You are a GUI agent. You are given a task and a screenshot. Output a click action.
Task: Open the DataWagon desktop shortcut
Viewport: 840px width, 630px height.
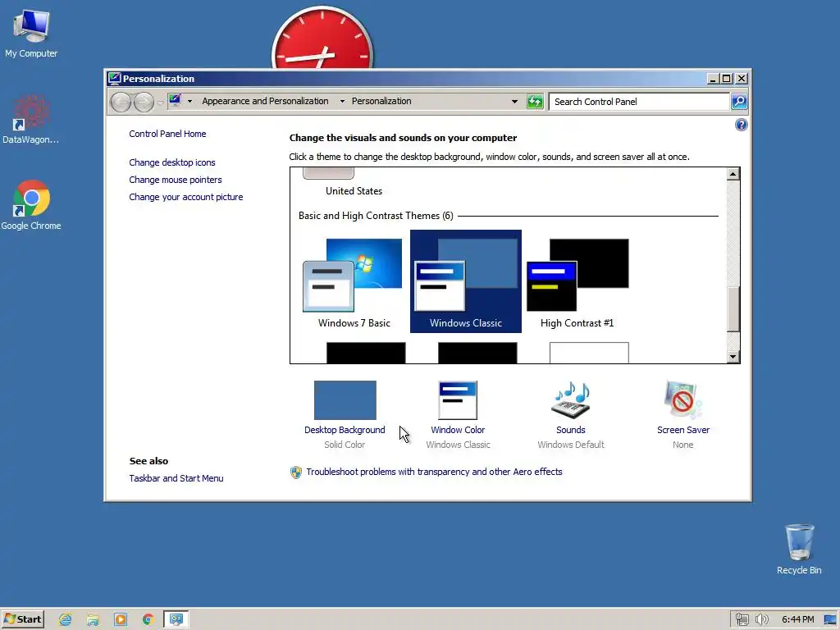click(31, 119)
